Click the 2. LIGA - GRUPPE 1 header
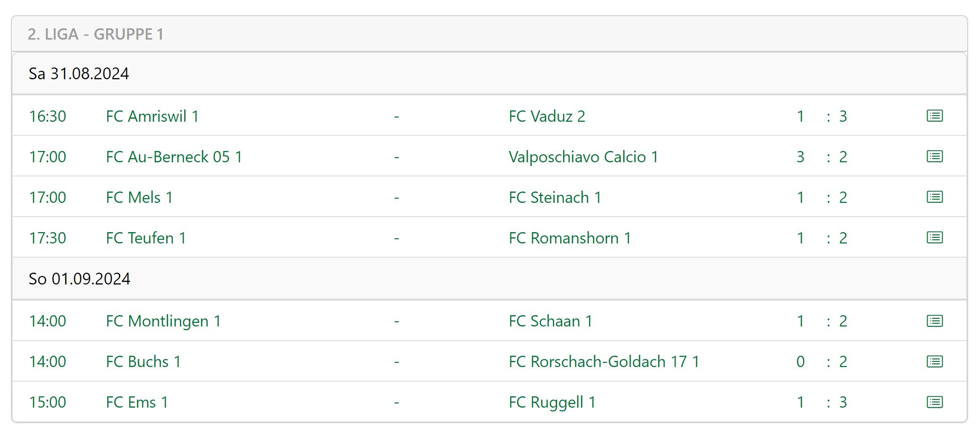 (95, 34)
